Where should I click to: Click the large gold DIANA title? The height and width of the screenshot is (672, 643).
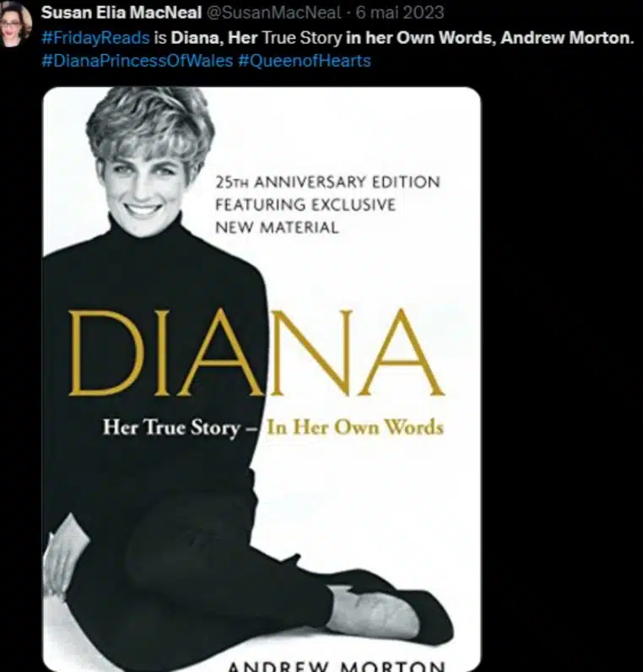click(x=257, y=353)
